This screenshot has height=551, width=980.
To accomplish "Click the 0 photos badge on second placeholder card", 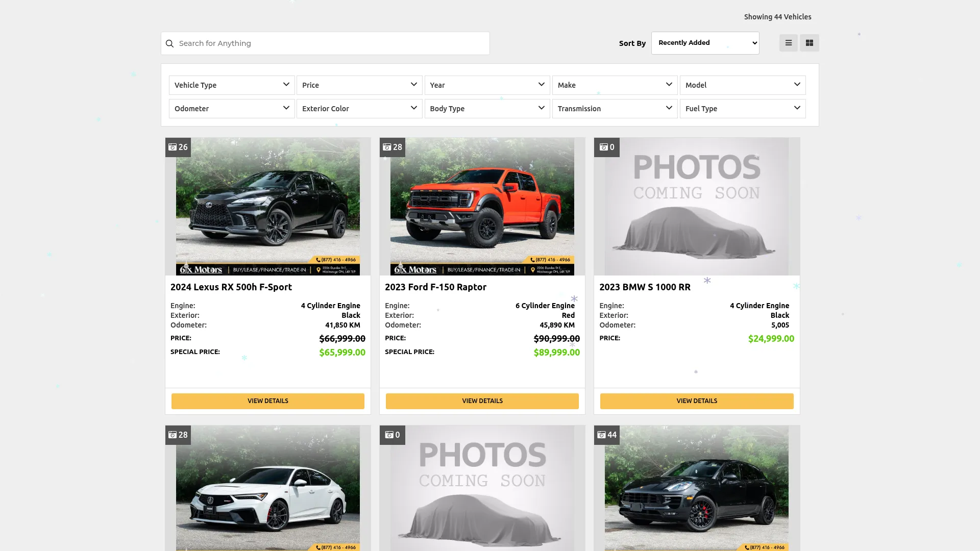I will (393, 435).
